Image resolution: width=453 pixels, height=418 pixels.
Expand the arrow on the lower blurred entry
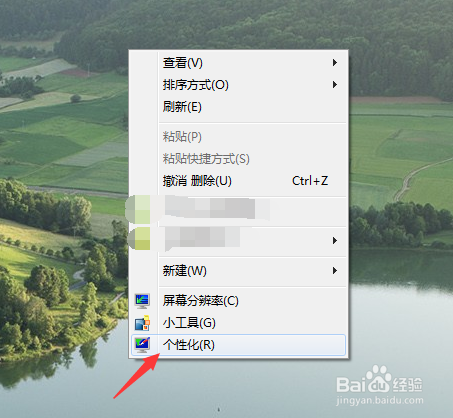click(335, 240)
